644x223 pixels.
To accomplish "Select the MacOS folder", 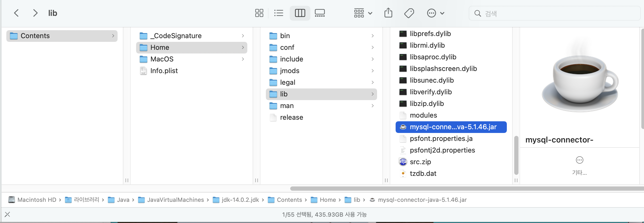I will 192,59.
